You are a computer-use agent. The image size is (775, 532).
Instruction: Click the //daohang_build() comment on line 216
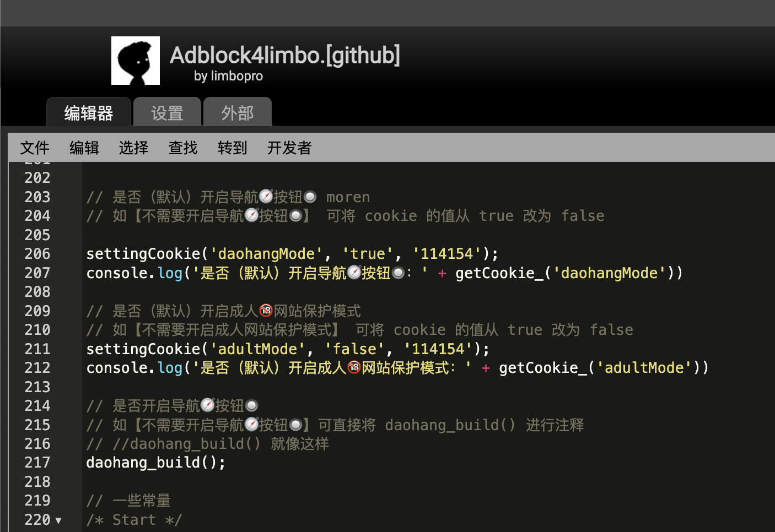[x=186, y=444]
